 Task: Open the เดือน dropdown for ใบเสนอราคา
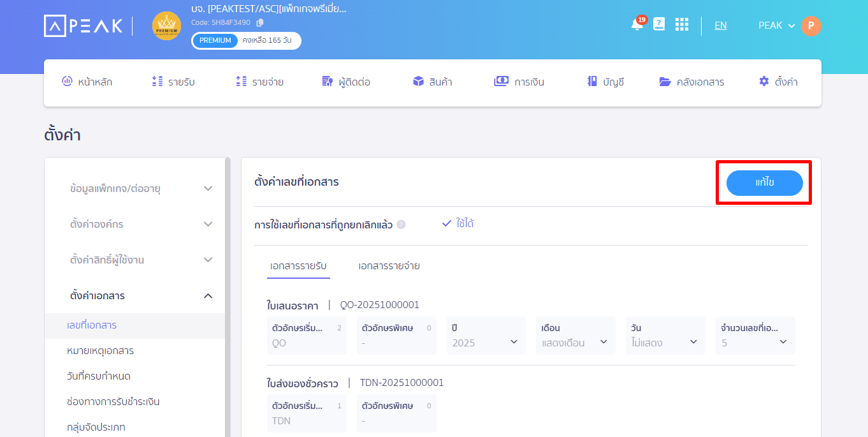coord(575,342)
